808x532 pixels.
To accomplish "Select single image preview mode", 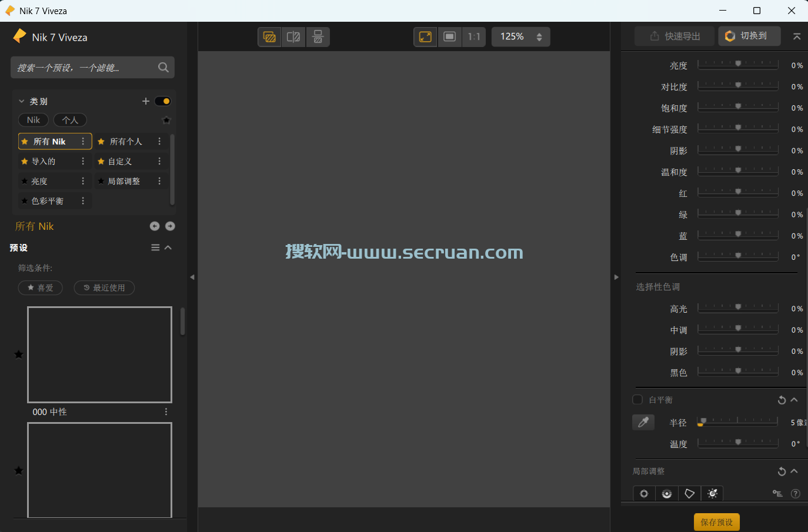I will [270, 37].
